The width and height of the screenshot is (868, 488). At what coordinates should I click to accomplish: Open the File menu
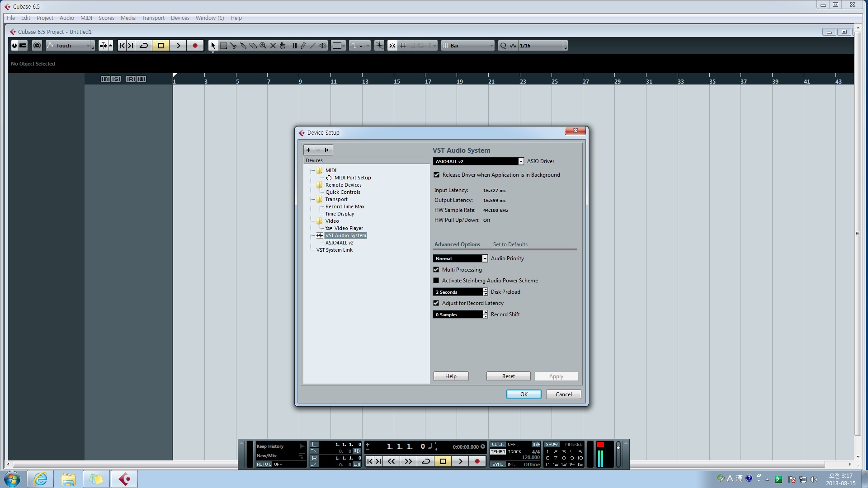pyautogui.click(x=11, y=18)
